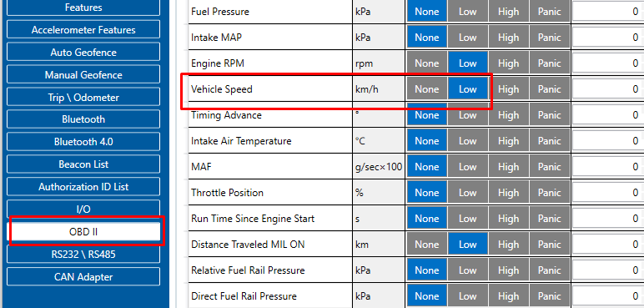
Task: Open the CAN Adapter section
Action: pyautogui.click(x=83, y=277)
